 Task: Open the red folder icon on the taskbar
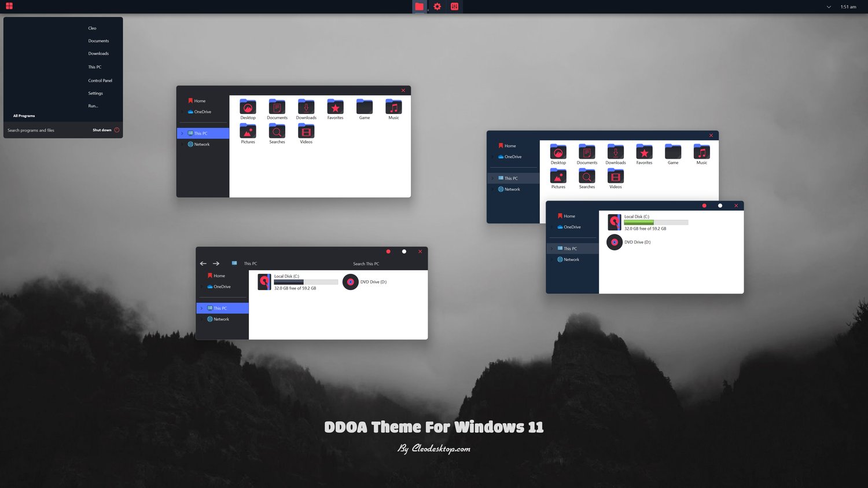click(x=420, y=6)
